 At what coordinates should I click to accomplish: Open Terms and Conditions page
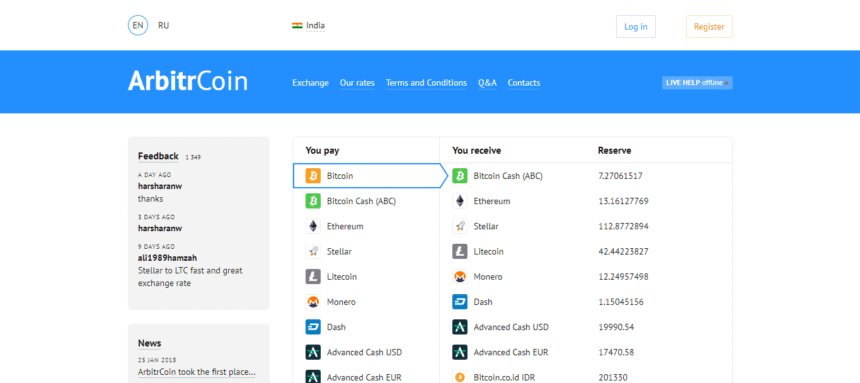click(x=426, y=83)
